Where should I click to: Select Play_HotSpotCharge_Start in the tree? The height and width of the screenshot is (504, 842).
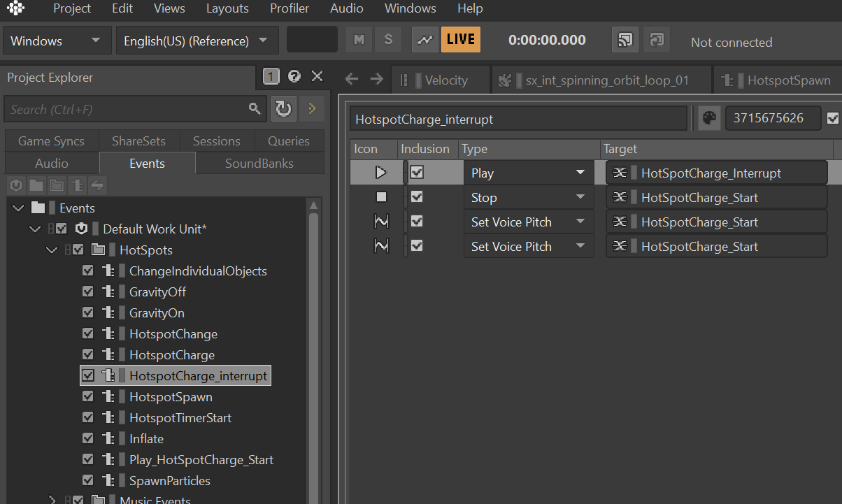[201, 459]
